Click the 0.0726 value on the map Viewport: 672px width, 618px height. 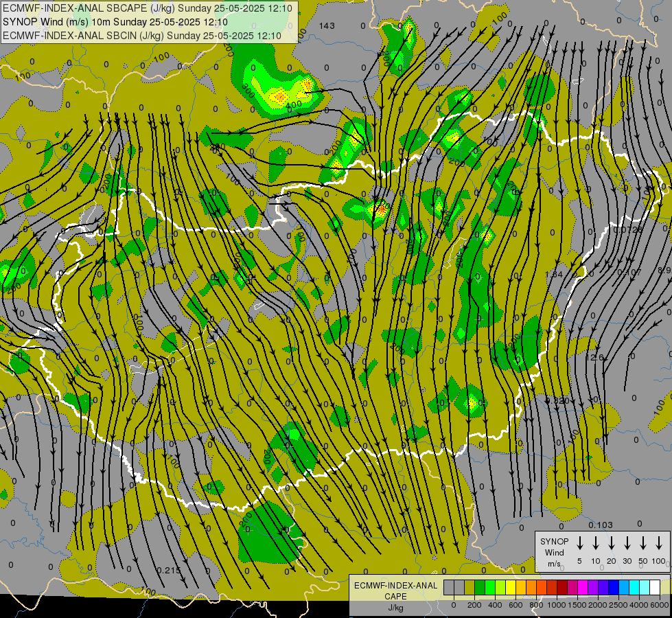[x=628, y=230]
